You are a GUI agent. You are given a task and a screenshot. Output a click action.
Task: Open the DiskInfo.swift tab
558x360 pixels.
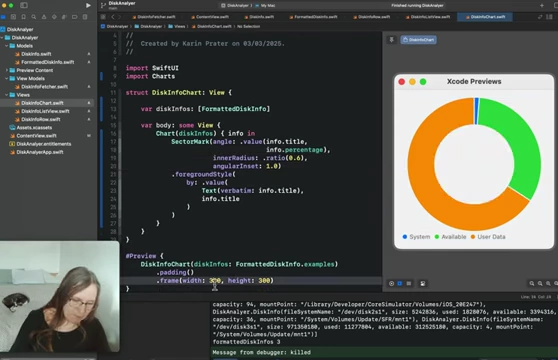[259, 17]
